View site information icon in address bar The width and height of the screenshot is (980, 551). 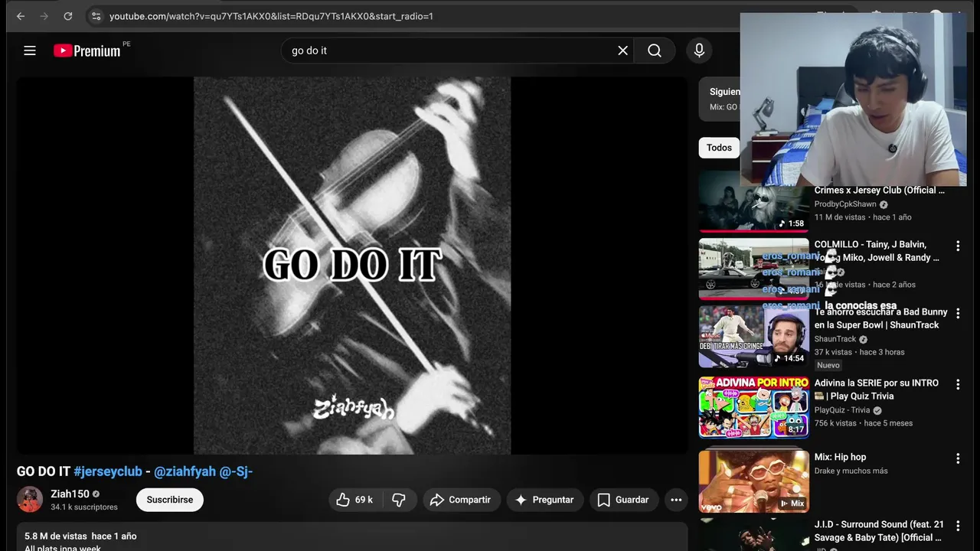coord(96,16)
